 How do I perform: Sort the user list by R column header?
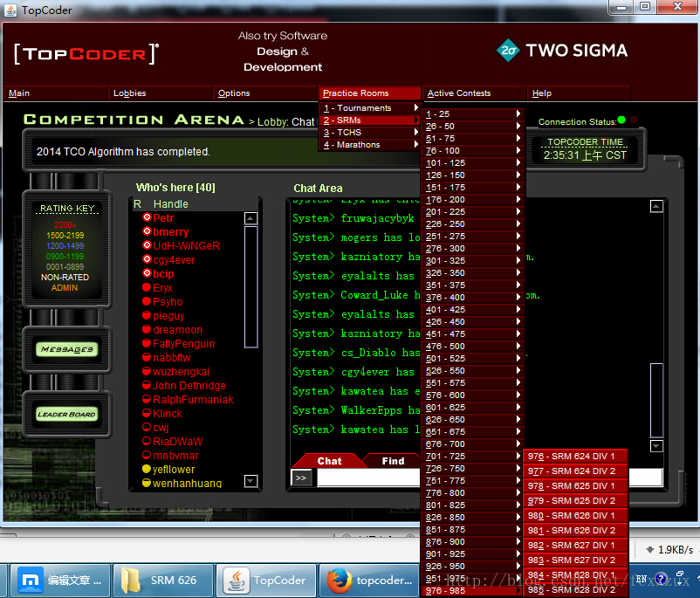(138, 204)
